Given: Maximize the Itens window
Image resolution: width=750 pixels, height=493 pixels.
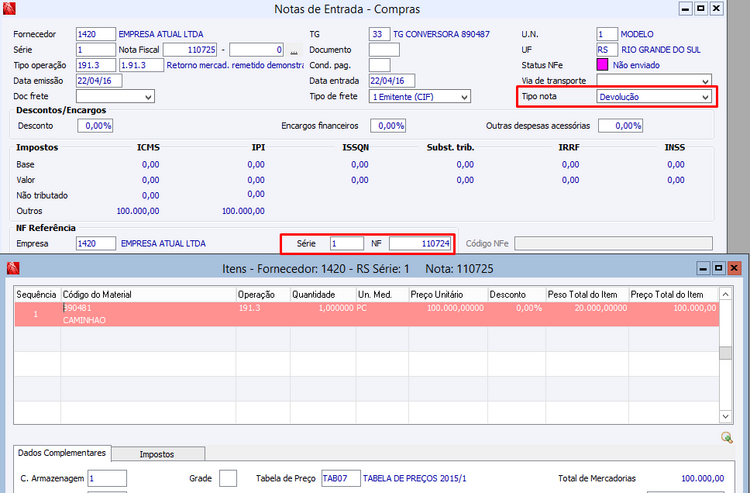Looking at the screenshot, I should 718,268.
